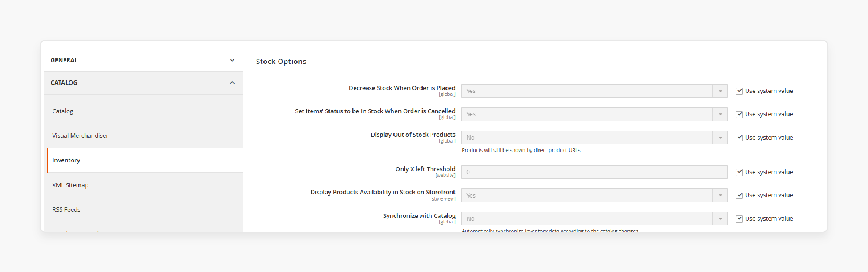Uncheck Use system value for Synchronize with Catalog
The width and height of the screenshot is (868, 272).
click(739, 218)
